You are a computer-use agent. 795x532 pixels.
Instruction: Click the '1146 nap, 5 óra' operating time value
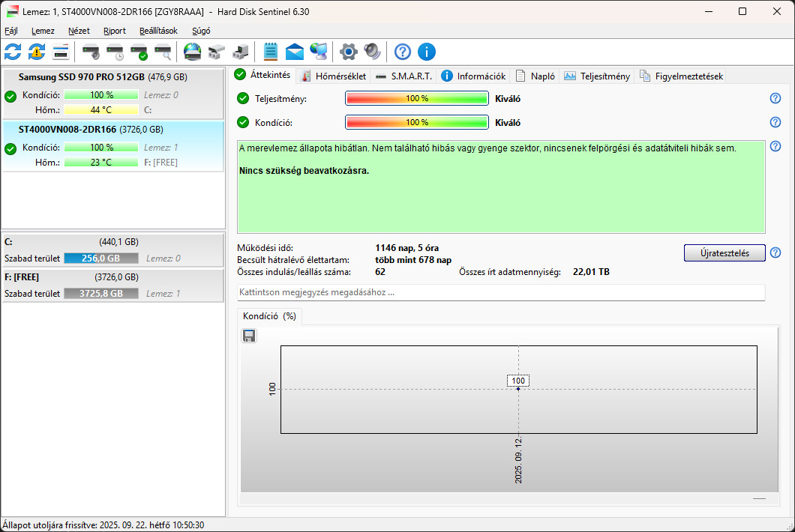pos(406,248)
